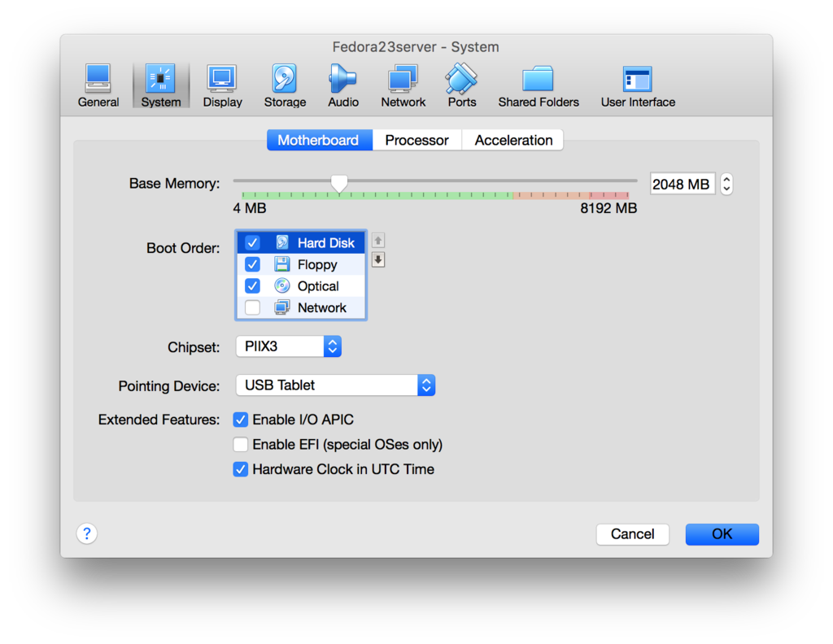Click the Optical disc icon

pyautogui.click(x=282, y=285)
